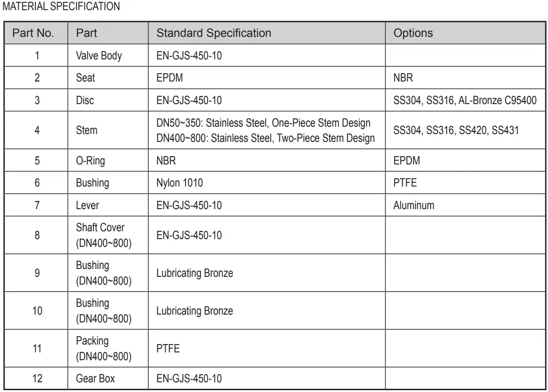Click the "Aluminum" option for Lever

[414, 205]
